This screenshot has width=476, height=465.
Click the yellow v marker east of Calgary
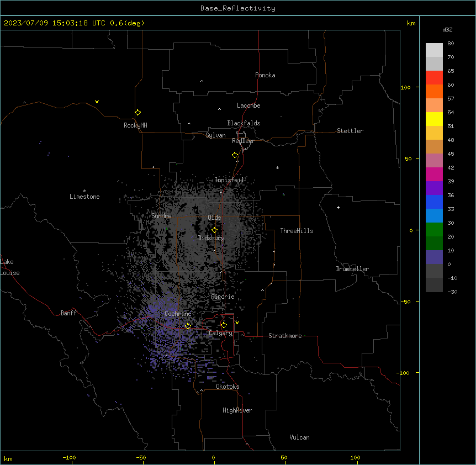(237, 323)
